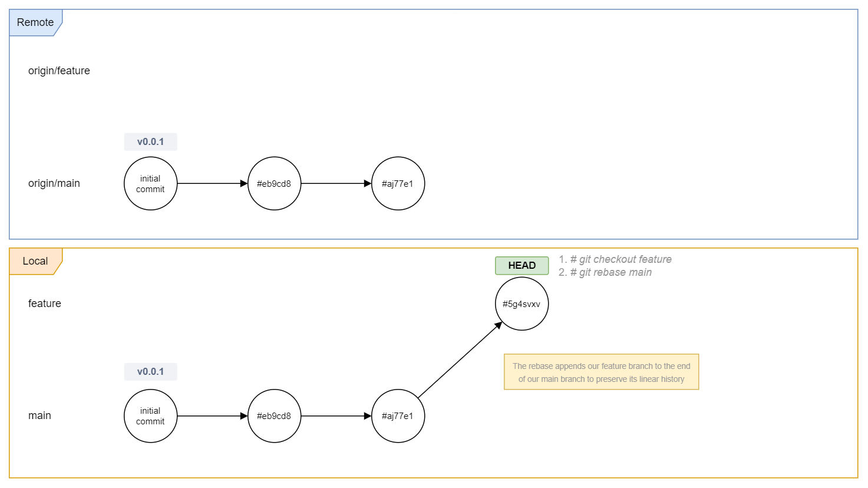The height and width of the screenshot is (488, 868).
Task: Select the diagonal arrow pointing to #5g4svxv
Action: [x=460, y=360]
